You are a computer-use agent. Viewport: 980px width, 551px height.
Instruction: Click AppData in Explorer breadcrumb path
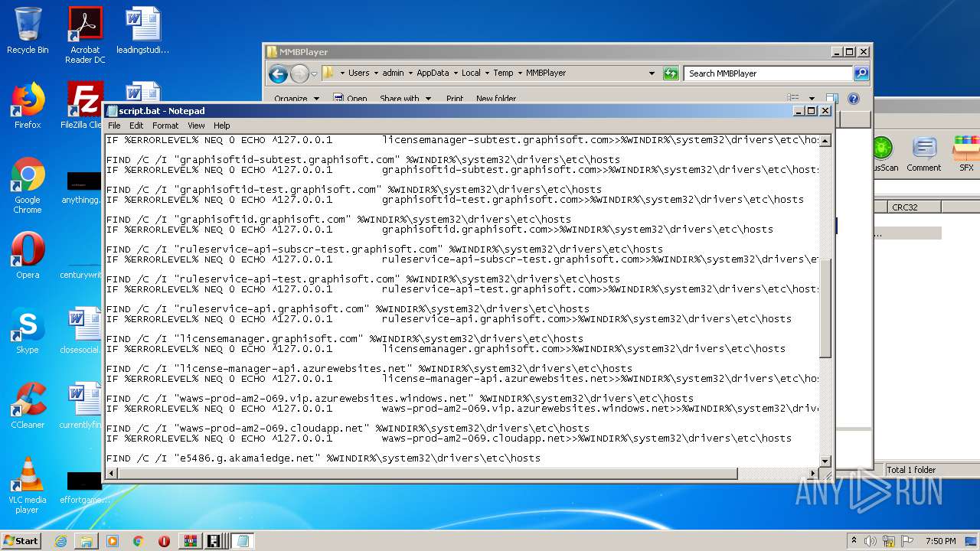point(433,73)
